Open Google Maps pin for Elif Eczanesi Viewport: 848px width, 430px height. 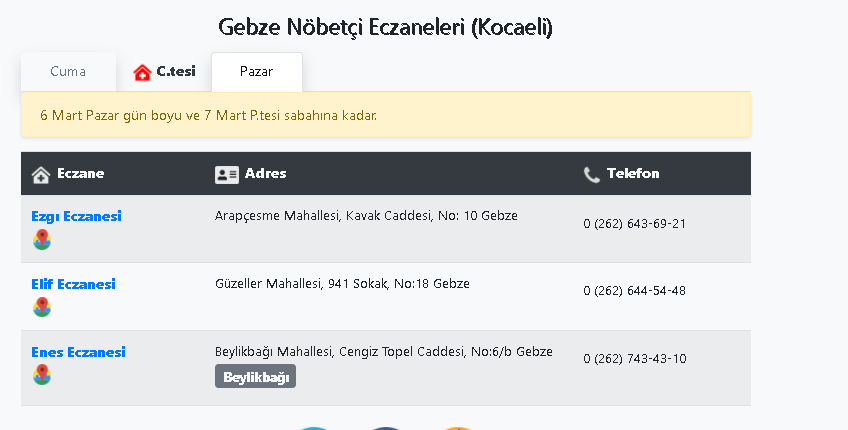41,307
